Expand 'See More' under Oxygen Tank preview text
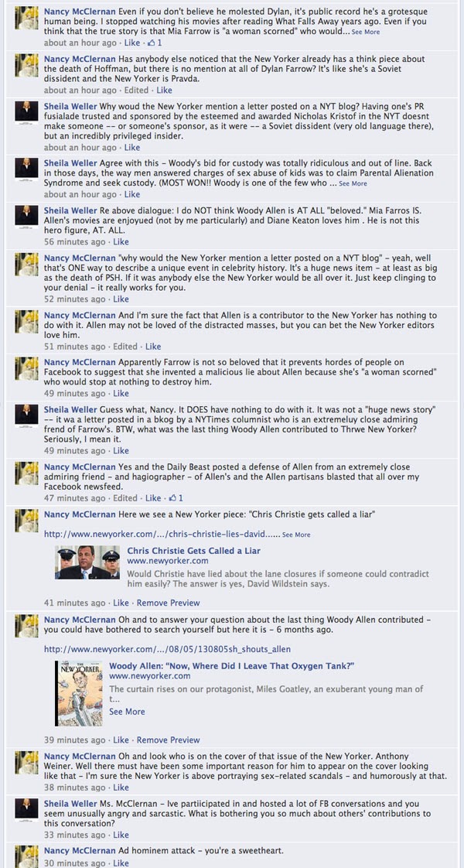Viewport: 464px width, 868px height. tap(127, 711)
